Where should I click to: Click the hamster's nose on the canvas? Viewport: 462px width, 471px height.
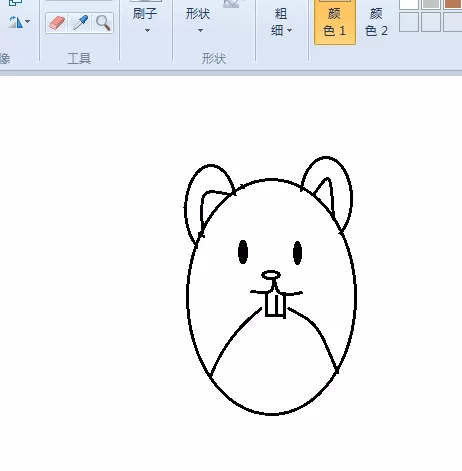(x=271, y=275)
